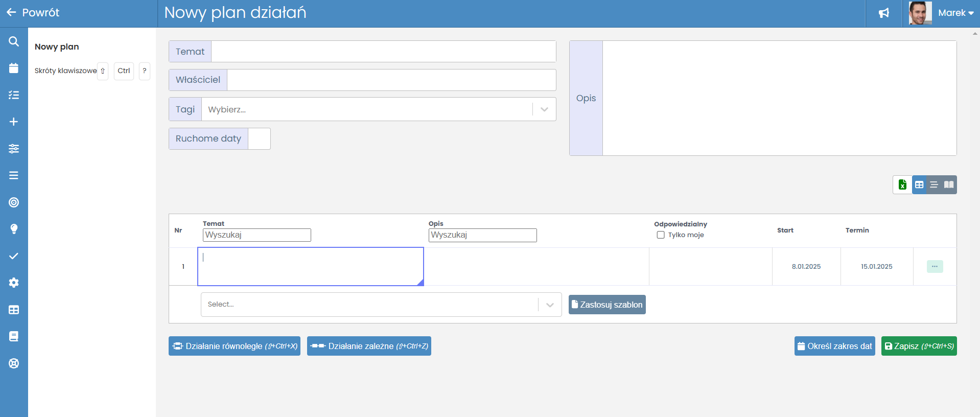Go back using Powrót
The height and width of the screenshot is (417, 980).
(33, 13)
